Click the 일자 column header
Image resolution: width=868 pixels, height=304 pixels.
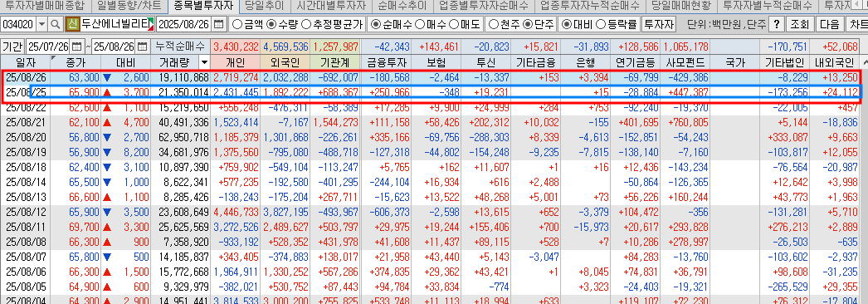[x=25, y=62]
